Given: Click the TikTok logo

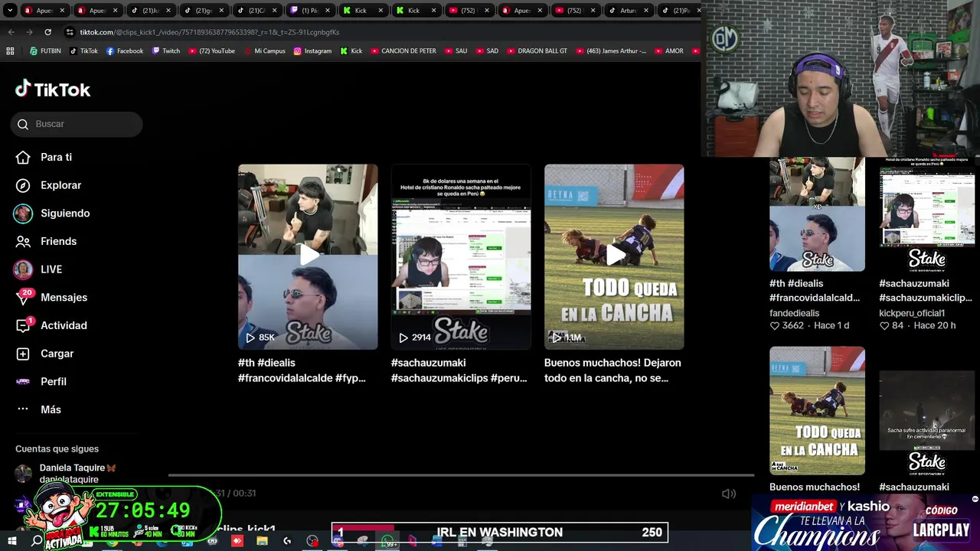Looking at the screenshot, I should point(53,90).
